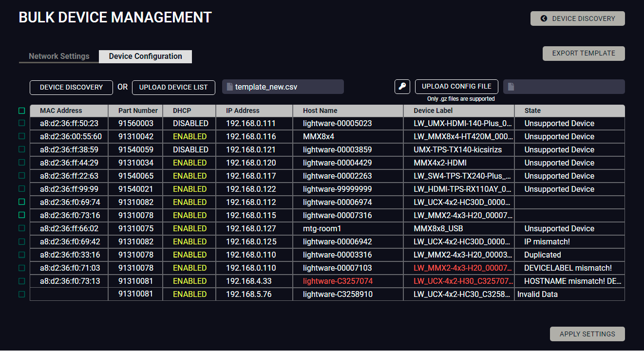Click host name lightware-C3258910
This screenshot has width=644, height=351.
point(338,295)
